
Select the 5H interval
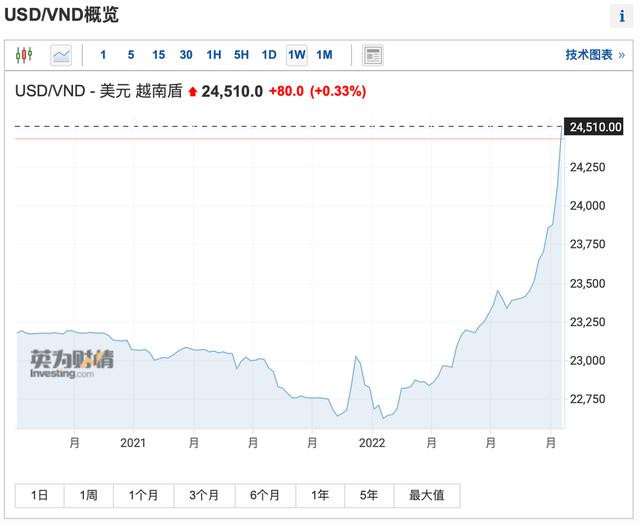241,55
